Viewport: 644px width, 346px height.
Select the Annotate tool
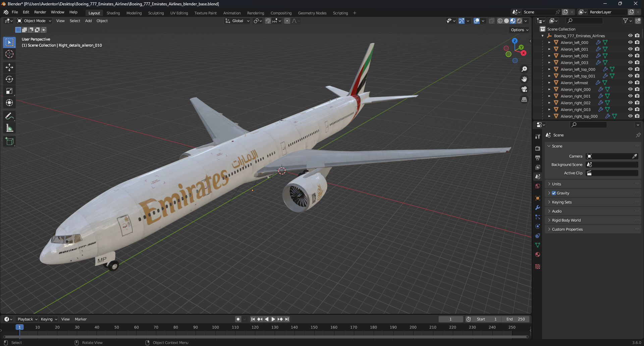(9, 116)
